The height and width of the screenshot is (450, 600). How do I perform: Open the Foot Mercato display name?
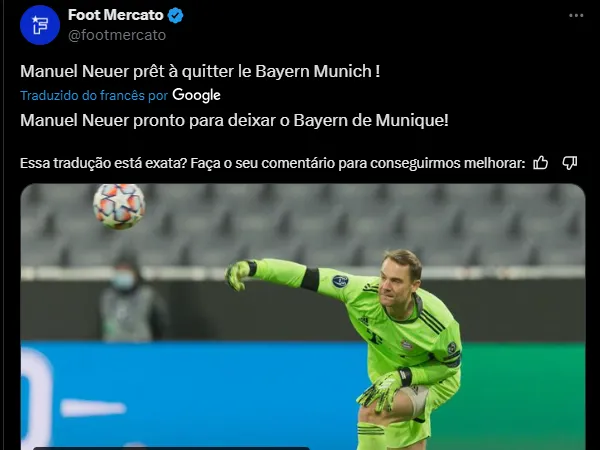116,15
